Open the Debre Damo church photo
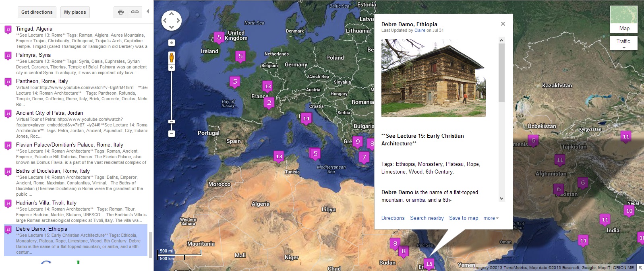 433,78
